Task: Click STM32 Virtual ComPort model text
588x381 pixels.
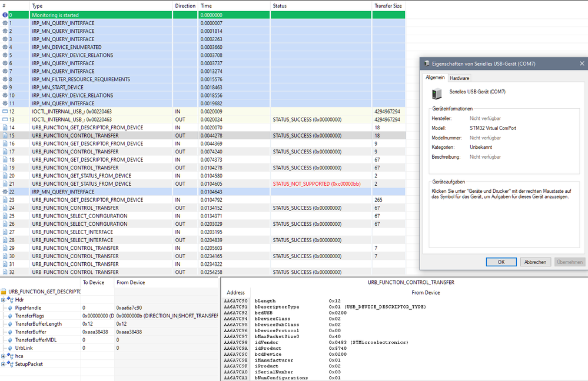Action: (493, 128)
